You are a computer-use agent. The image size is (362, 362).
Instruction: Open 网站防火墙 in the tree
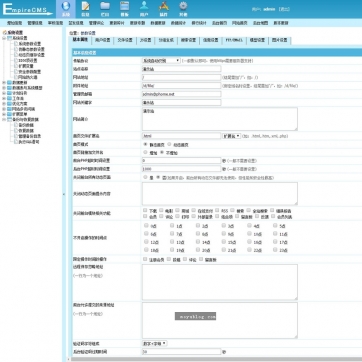28,77
